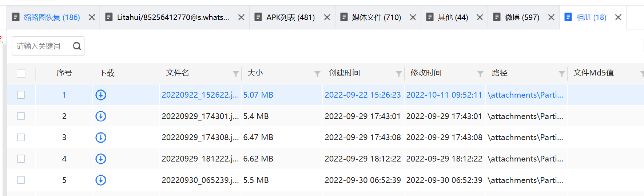This screenshot has height=196, width=644.
Task: Click the 序号 column header
Action: [64, 73]
